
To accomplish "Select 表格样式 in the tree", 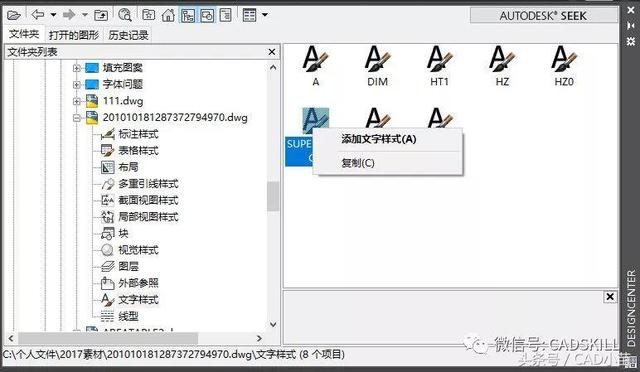I will pos(138,151).
